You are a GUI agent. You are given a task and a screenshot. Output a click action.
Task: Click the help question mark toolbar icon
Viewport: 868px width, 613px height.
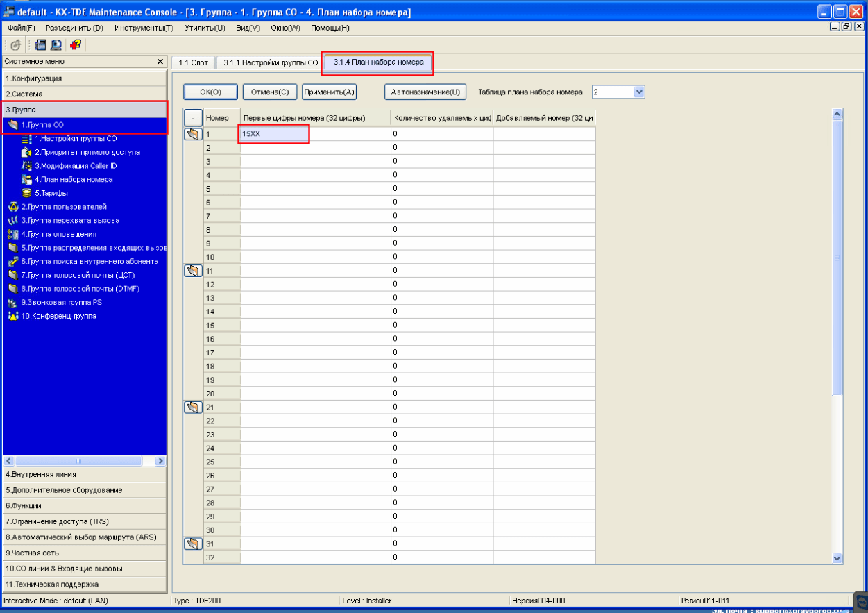pyautogui.click(x=76, y=44)
